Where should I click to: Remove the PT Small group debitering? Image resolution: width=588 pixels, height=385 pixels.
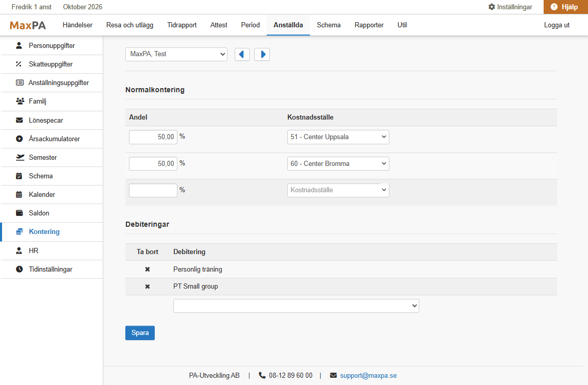pyautogui.click(x=148, y=287)
